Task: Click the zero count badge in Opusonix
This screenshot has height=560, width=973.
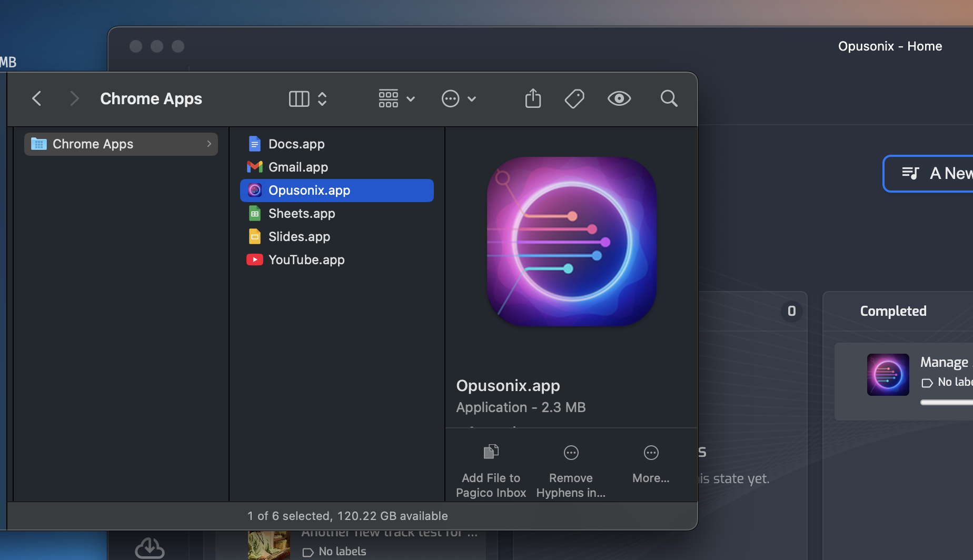Action: click(x=791, y=311)
